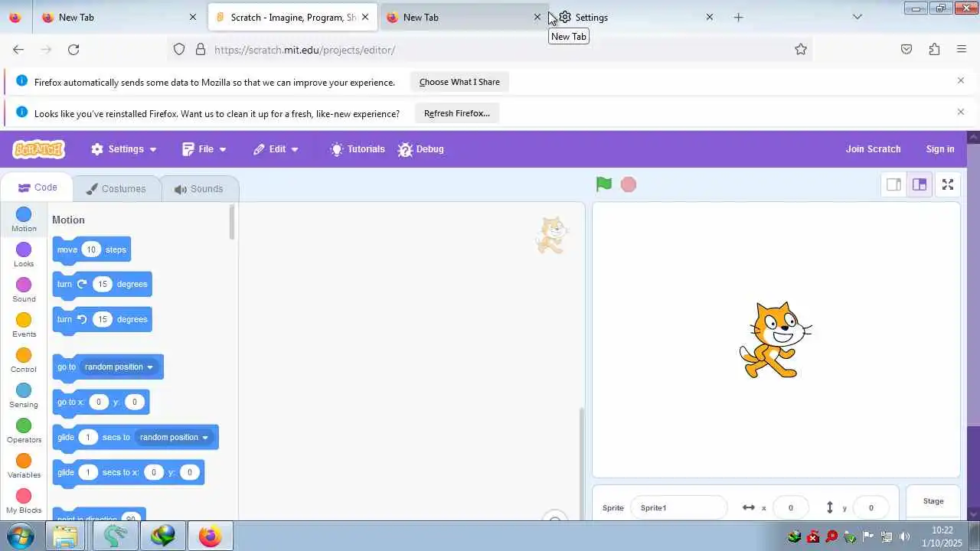Screen dimensions: 980x551
Task: Open 'glide' random position dropdown
Action: point(174,437)
